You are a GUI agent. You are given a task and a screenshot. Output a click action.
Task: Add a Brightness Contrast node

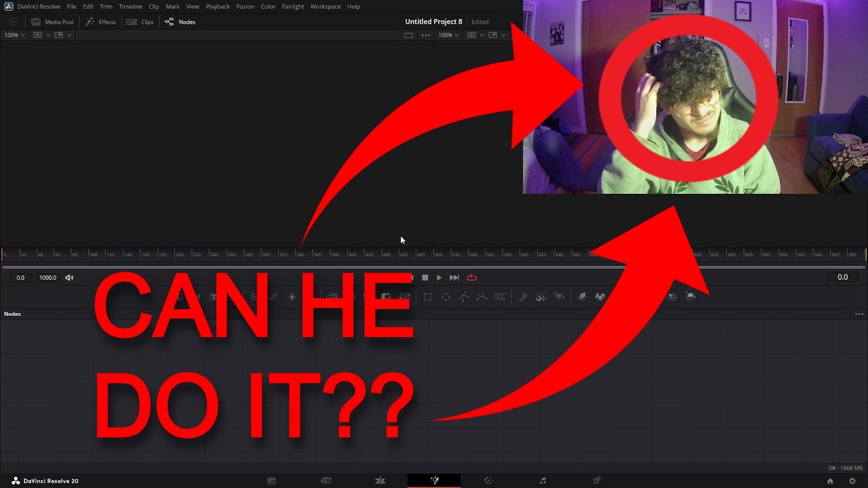292,297
